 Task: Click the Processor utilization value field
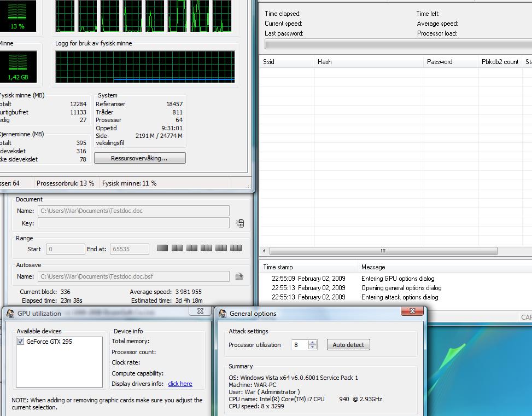pyautogui.click(x=300, y=345)
